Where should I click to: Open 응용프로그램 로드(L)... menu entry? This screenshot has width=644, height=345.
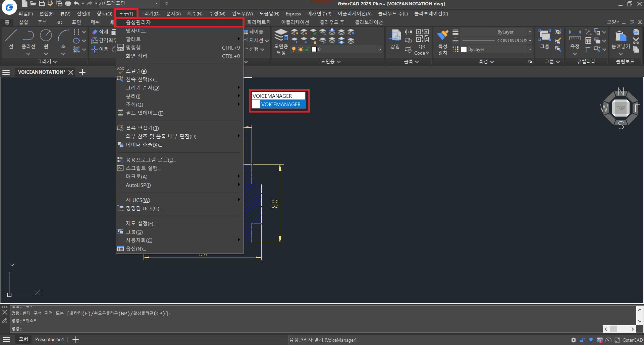click(x=179, y=160)
